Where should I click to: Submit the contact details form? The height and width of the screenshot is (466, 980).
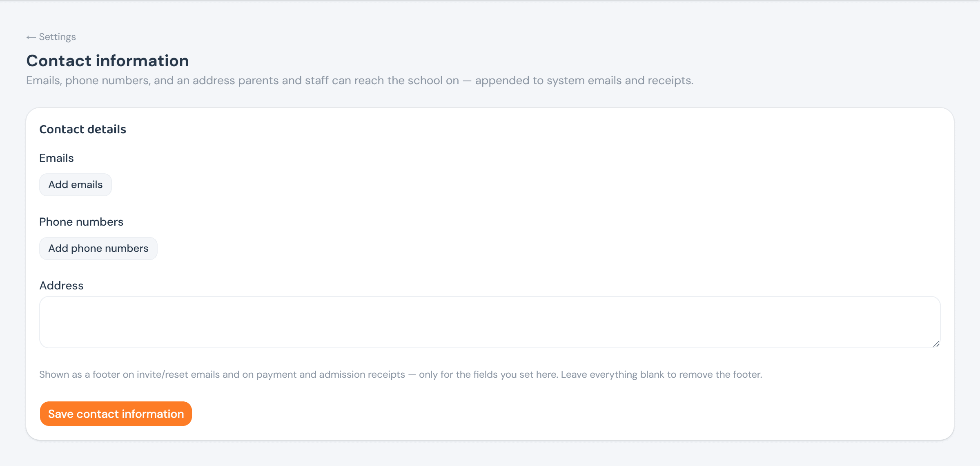(116, 414)
